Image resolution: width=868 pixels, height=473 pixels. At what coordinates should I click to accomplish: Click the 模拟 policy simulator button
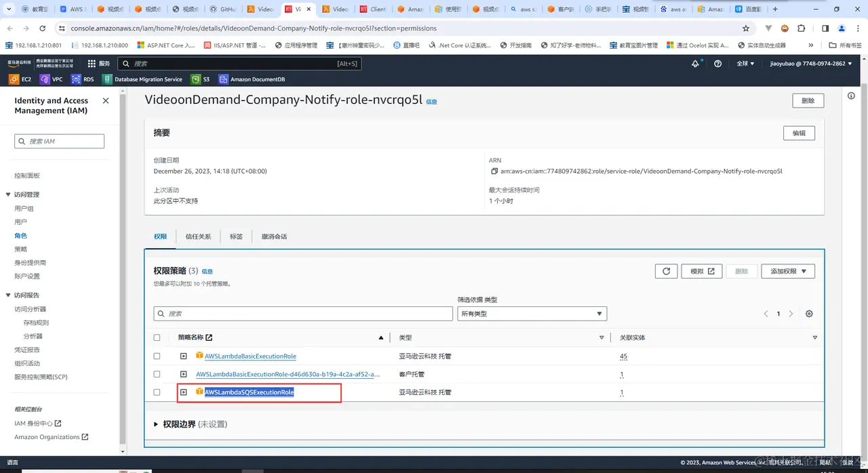click(x=702, y=271)
